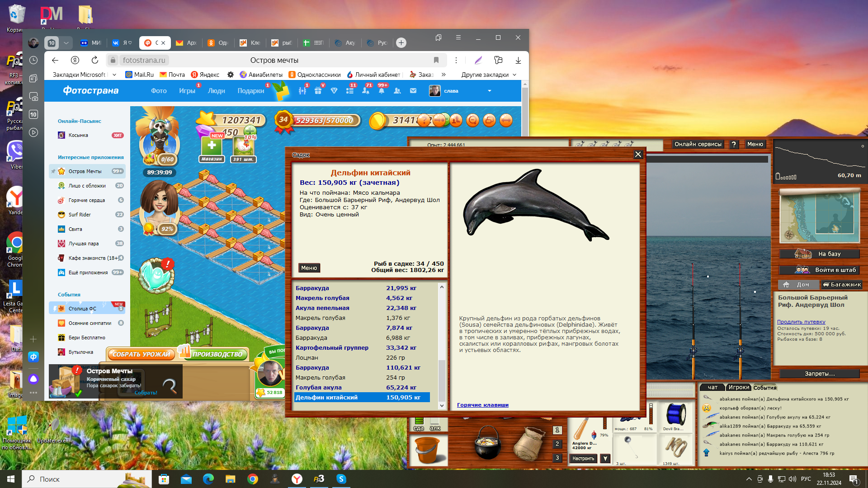Open the Багажник car trunk
This screenshot has height=488, width=868.
(842, 285)
